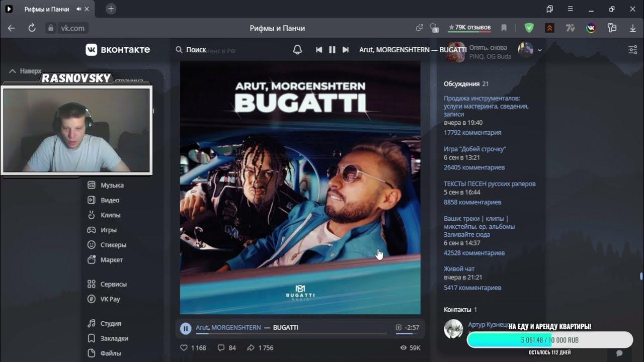Click the 5417 комментариев link
The image size is (644, 362).
pyautogui.click(x=472, y=288)
